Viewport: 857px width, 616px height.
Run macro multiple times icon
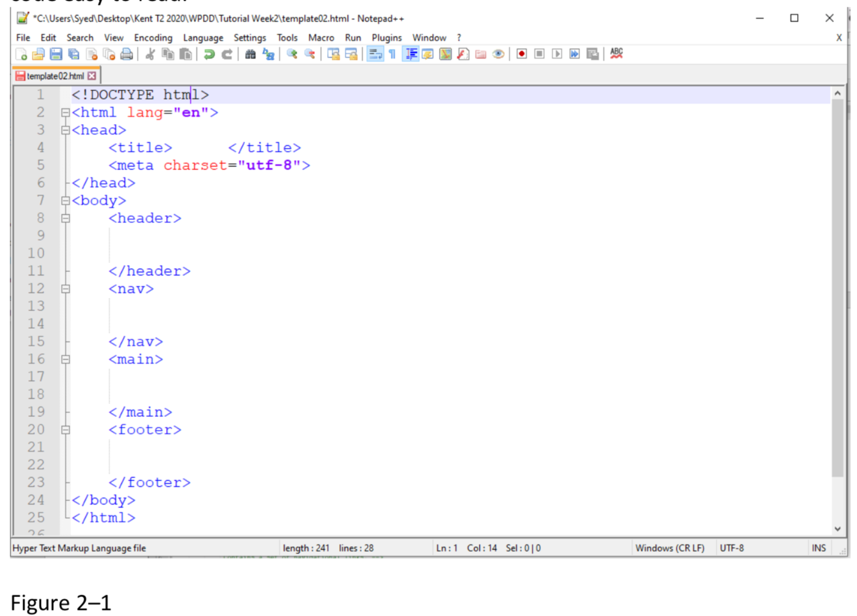tap(575, 54)
